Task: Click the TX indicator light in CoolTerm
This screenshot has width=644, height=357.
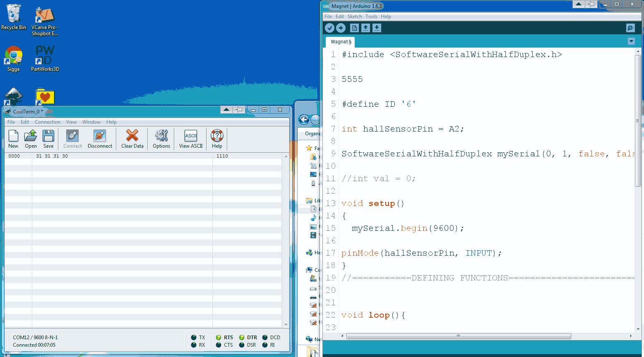Action: [x=194, y=338]
